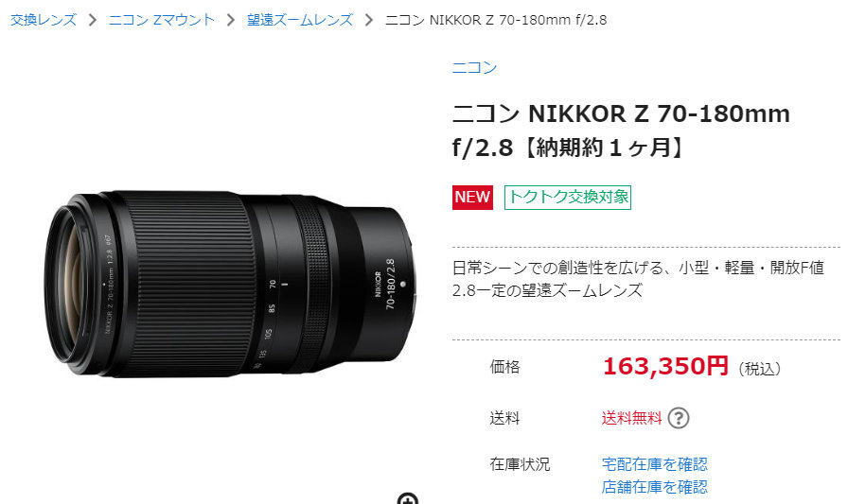Open the 交換レンズ breadcrumb link

(x=44, y=21)
